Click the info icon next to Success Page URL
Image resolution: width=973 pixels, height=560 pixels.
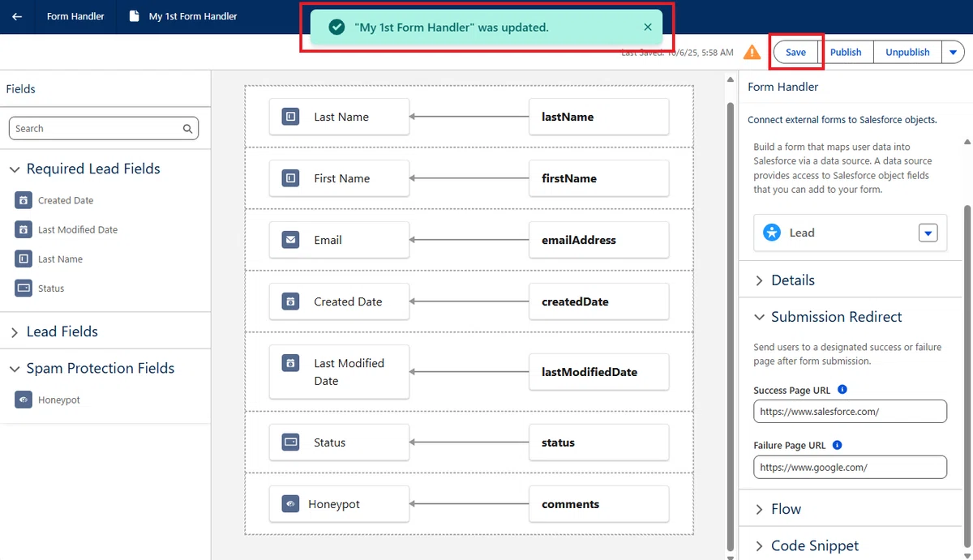pyautogui.click(x=842, y=390)
